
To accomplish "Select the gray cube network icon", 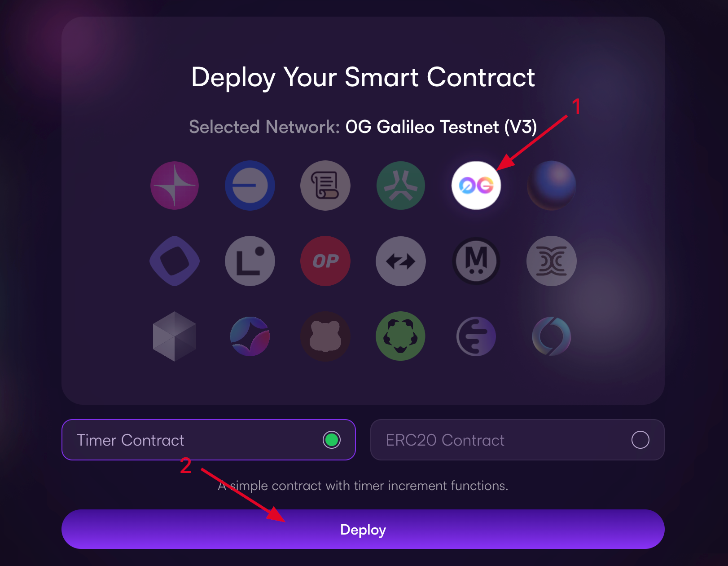I will 175,336.
